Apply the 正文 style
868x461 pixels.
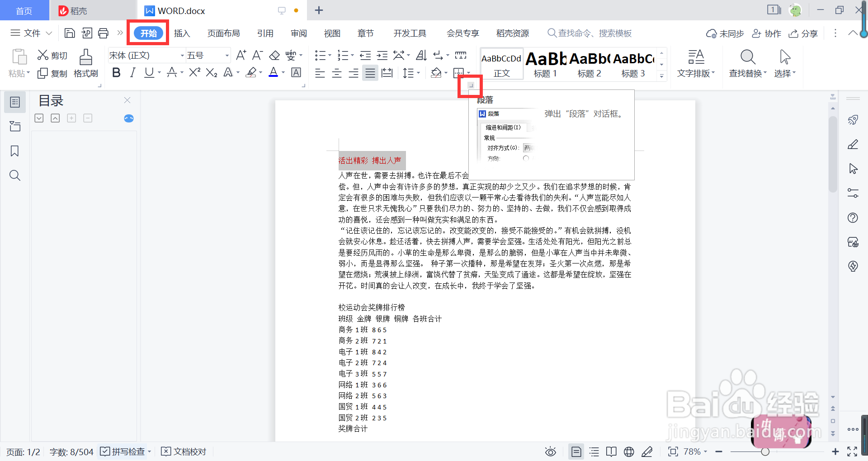[x=501, y=64]
